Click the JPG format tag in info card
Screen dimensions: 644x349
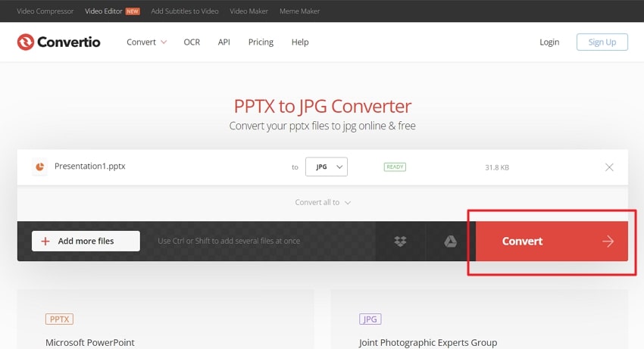[x=370, y=319]
